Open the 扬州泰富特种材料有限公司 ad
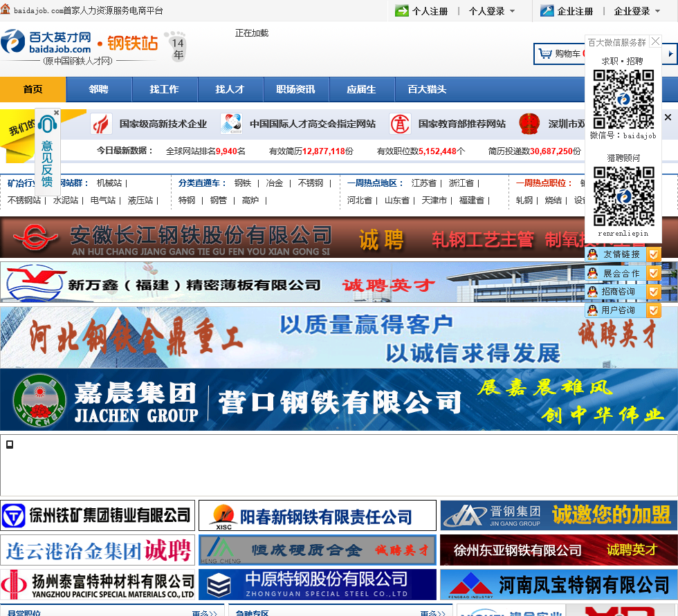 click(x=98, y=584)
